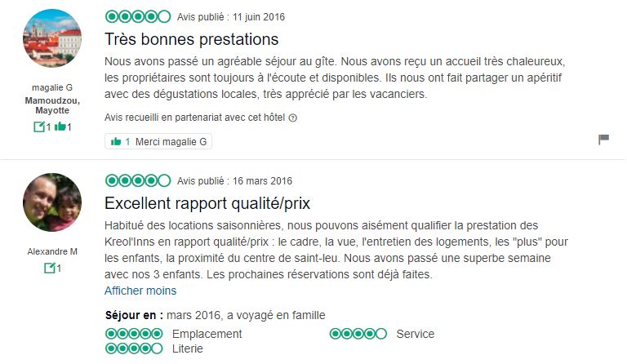This screenshot has width=627, height=364.
Task: Click the Avis recueilli en partenariat text
Action: pos(195,118)
